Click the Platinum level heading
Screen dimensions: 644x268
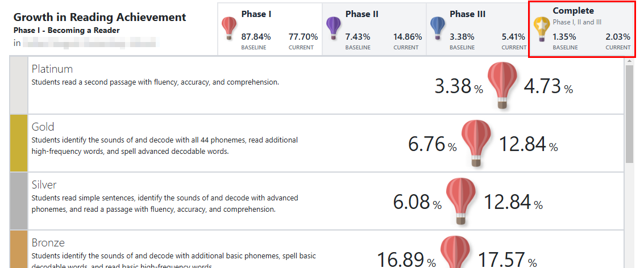[52, 69]
